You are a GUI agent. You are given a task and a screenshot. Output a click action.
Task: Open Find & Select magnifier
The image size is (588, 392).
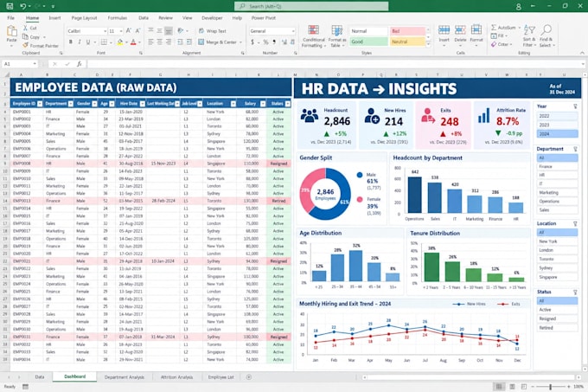[546, 36]
